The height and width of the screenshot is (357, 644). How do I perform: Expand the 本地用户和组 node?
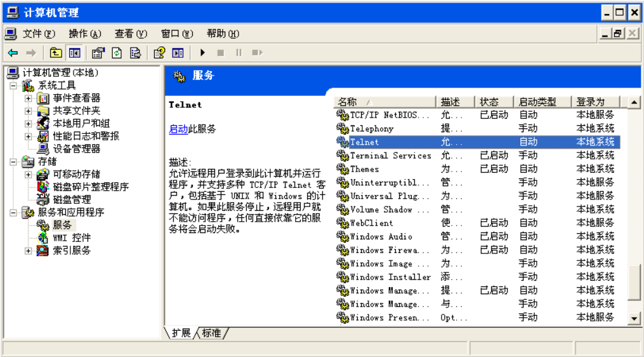coord(28,124)
